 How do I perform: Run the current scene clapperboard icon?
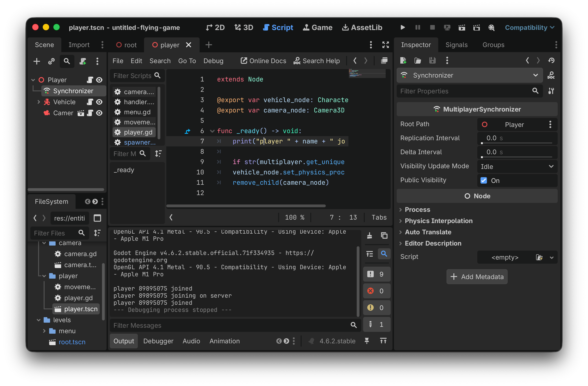click(462, 27)
